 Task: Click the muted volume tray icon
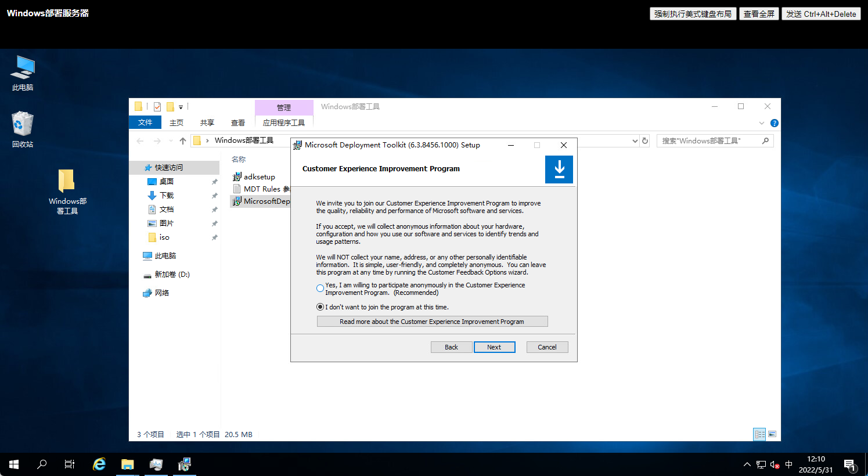775,464
